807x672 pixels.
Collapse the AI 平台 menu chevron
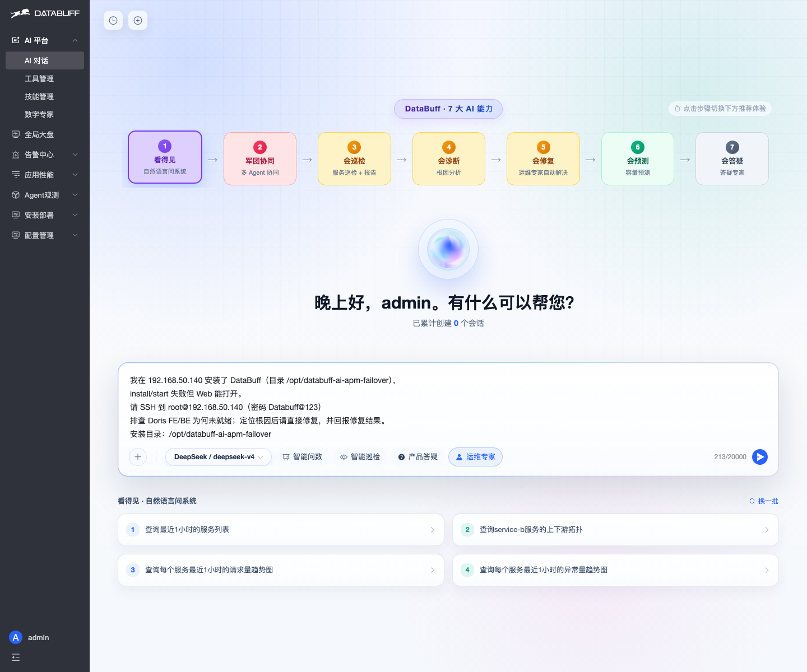(75, 40)
